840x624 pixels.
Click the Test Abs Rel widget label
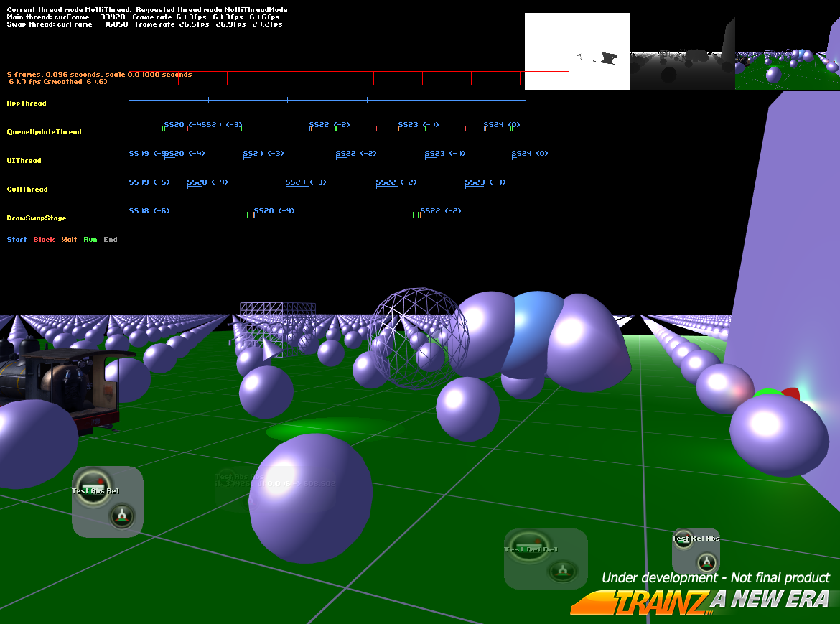tap(95, 491)
